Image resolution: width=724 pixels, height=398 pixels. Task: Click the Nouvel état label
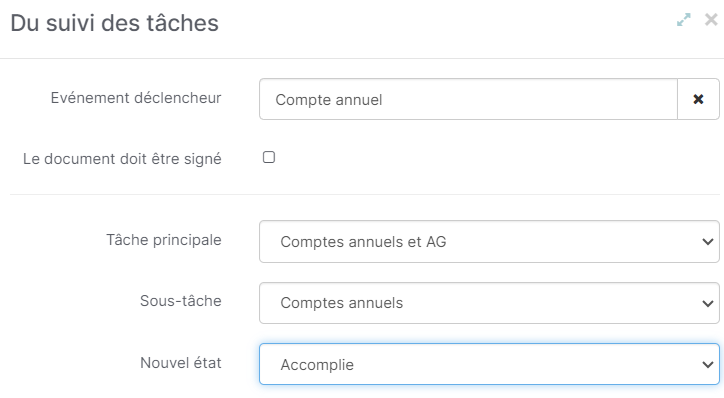(x=181, y=363)
